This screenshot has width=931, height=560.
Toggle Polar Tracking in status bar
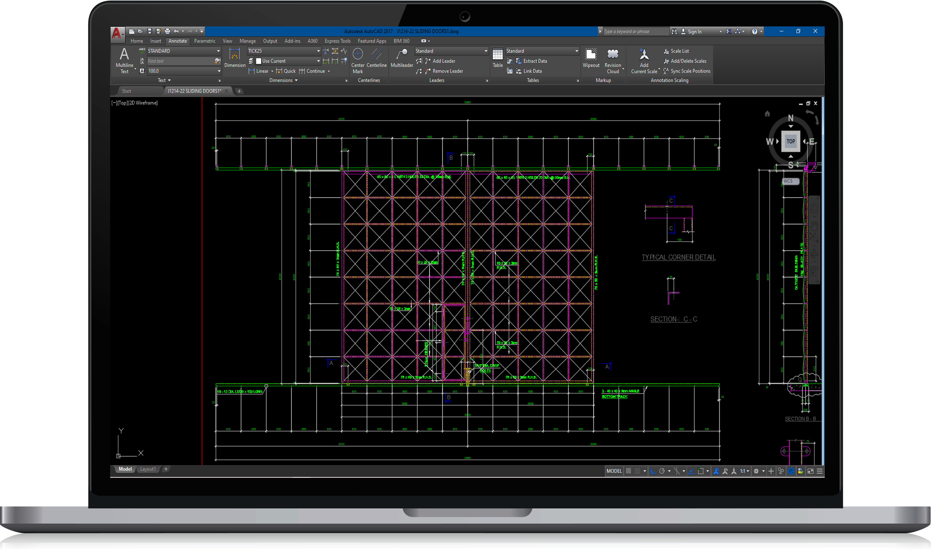[x=662, y=471]
